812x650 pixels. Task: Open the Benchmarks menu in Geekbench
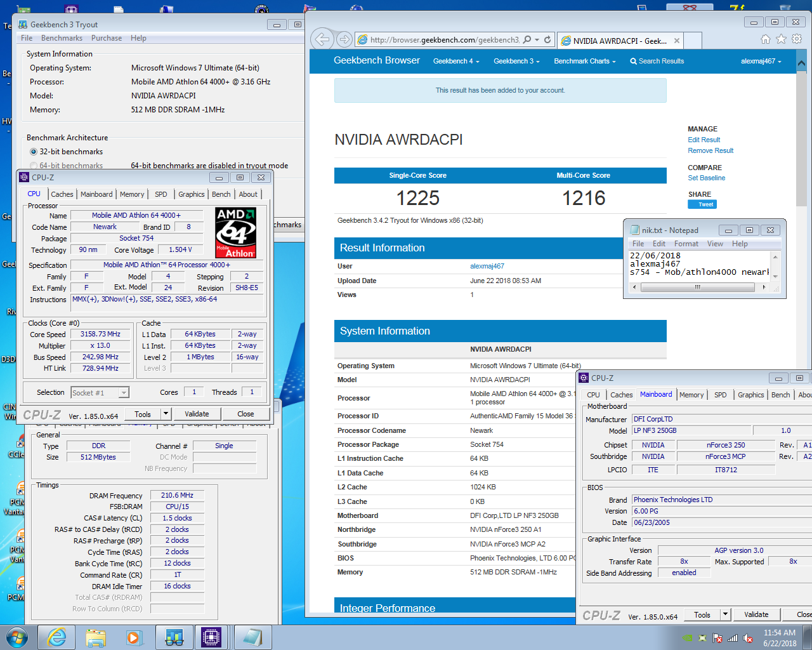(62, 38)
